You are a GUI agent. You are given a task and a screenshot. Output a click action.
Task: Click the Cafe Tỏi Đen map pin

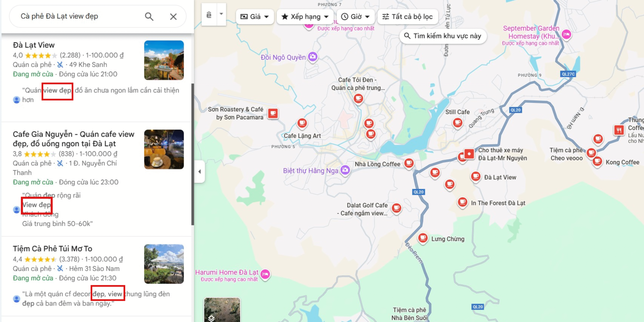click(358, 98)
